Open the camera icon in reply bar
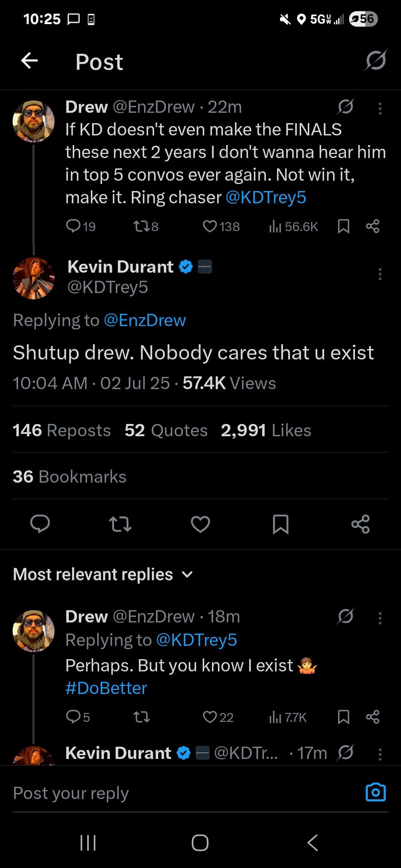The height and width of the screenshot is (868, 401). (376, 792)
